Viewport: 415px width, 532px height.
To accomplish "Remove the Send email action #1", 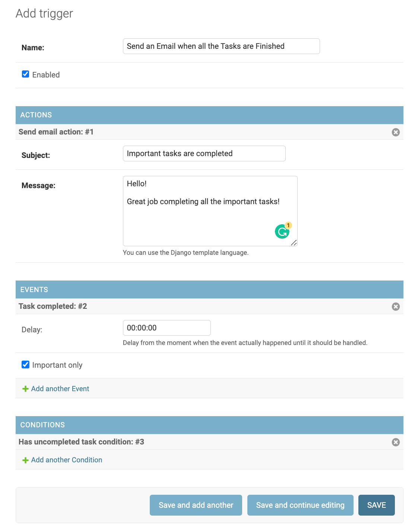I will (x=396, y=132).
